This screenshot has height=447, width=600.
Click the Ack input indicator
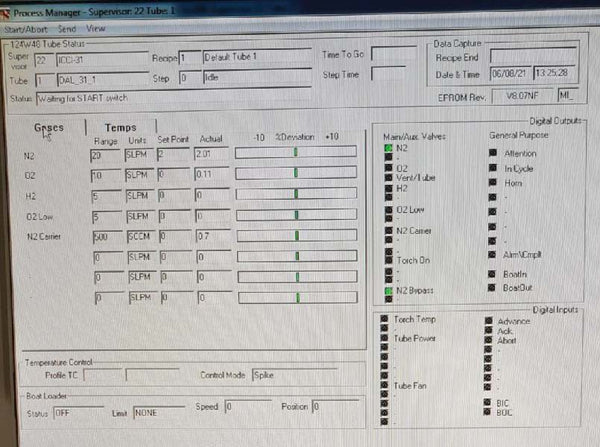pos(489,330)
